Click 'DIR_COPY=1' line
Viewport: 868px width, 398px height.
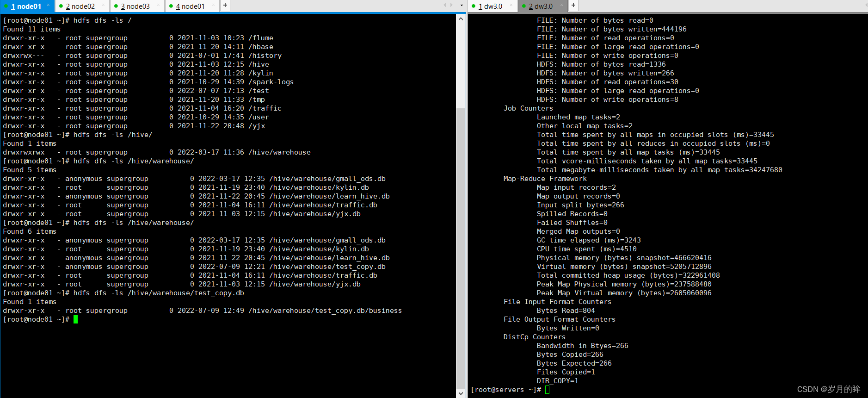pos(557,381)
